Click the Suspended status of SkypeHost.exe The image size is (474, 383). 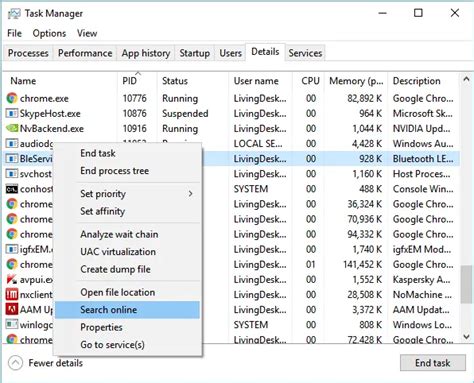[185, 114]
